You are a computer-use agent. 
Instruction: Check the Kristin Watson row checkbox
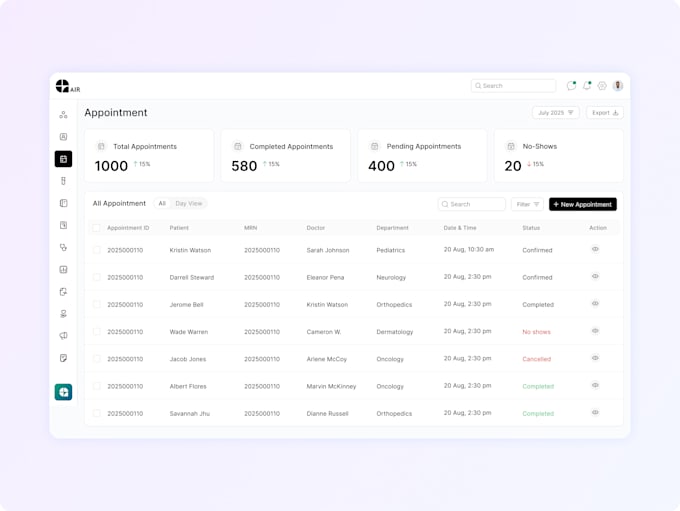97,250
